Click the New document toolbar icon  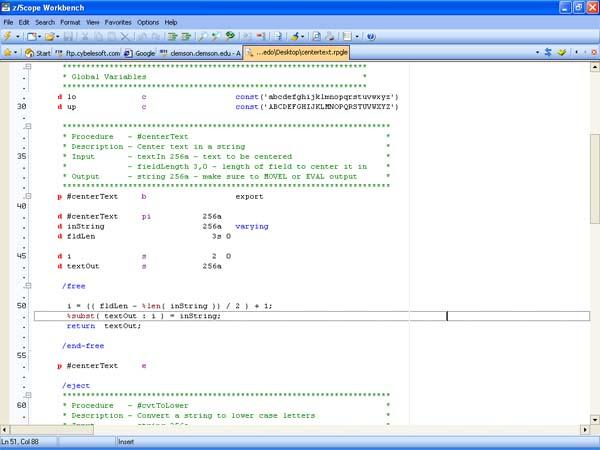(32, 36)
